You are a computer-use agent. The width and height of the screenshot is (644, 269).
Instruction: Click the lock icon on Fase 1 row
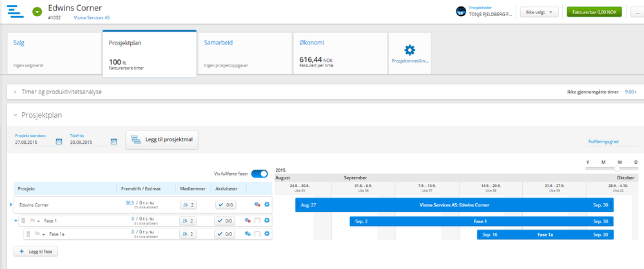click(x=248, y=221)
